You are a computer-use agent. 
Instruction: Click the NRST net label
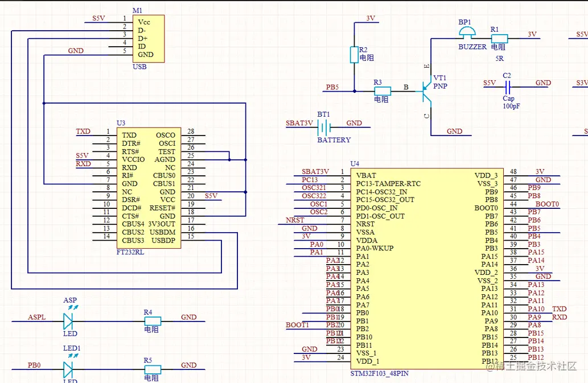click(295, 220)
